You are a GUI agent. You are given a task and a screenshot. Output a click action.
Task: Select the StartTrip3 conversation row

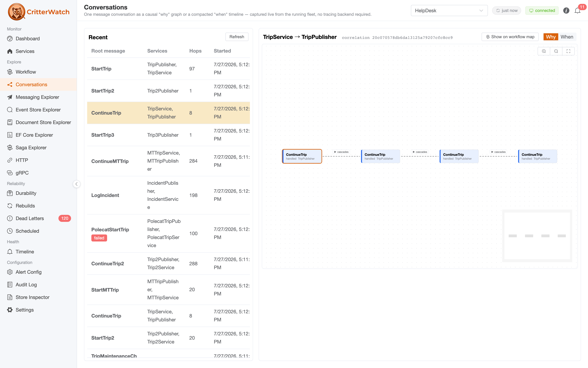168,135
